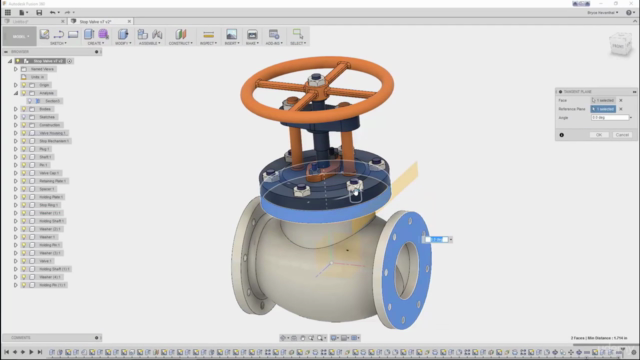
Task: Select the Holding Shaft:1 browser item
Action: pyautogui.click(x=51, y=221)
